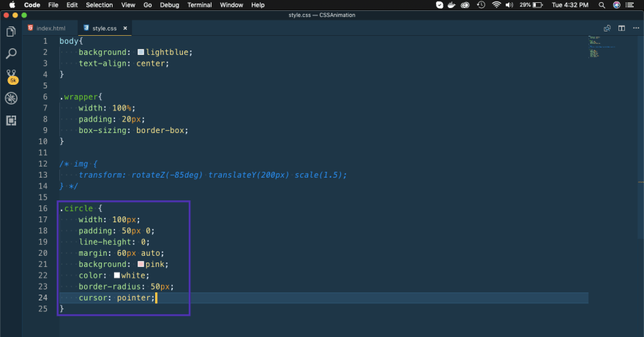Open the Debug view in the activity bar
Screen dimensions: 644x337
point(11,98)
